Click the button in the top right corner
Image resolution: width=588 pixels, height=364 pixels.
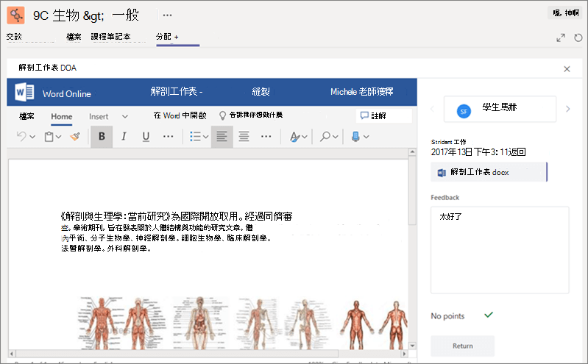point(566,13)
